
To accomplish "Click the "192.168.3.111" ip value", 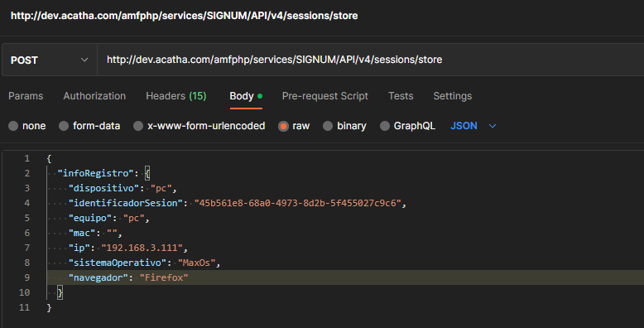I will click(x=142, y=248).
